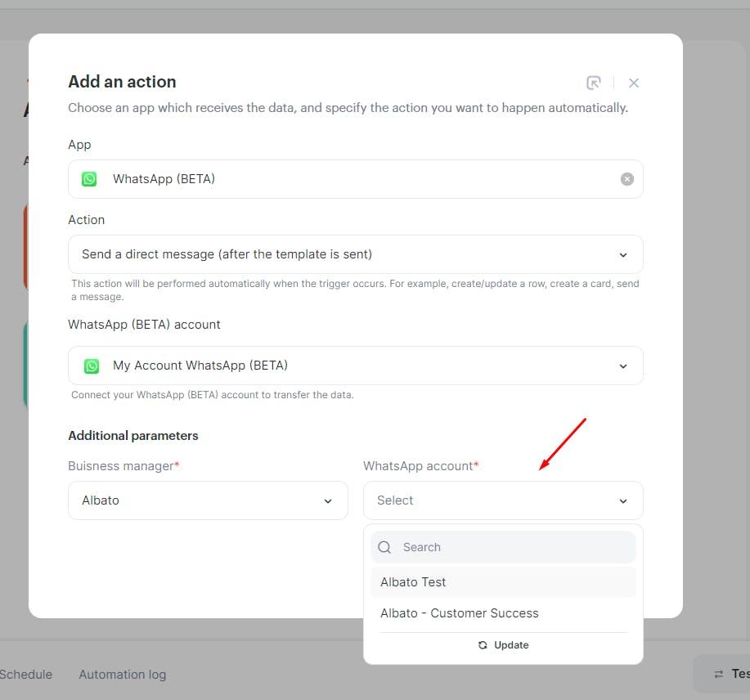Viewport: 750px width, 700px height.
Task: Click the Additional parameters heading
Action: [x=133, y=436]
